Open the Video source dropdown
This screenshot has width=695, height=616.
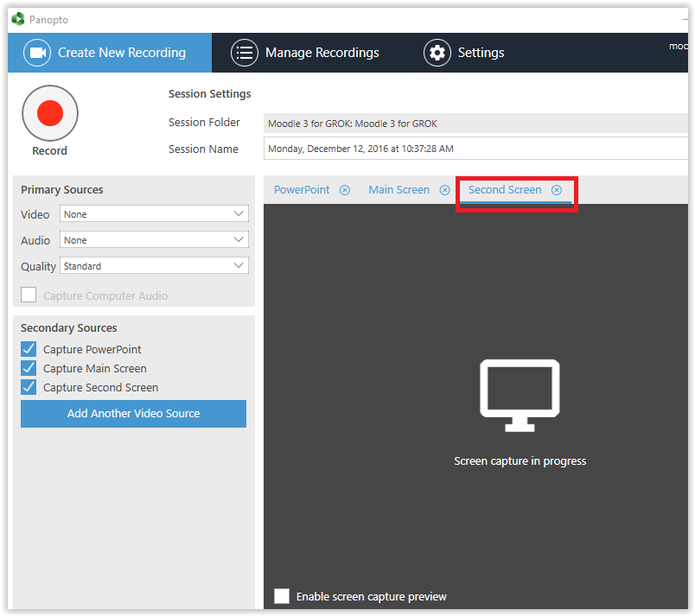pos(154,214)
